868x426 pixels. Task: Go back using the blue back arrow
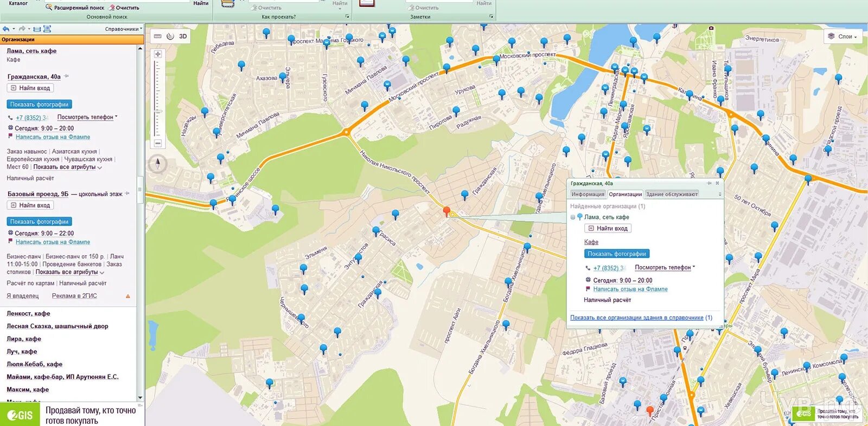[x=6, y=29]
